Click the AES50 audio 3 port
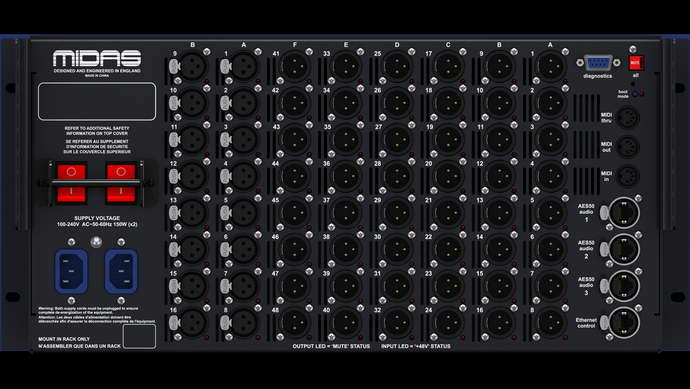 tap(624, 286)
